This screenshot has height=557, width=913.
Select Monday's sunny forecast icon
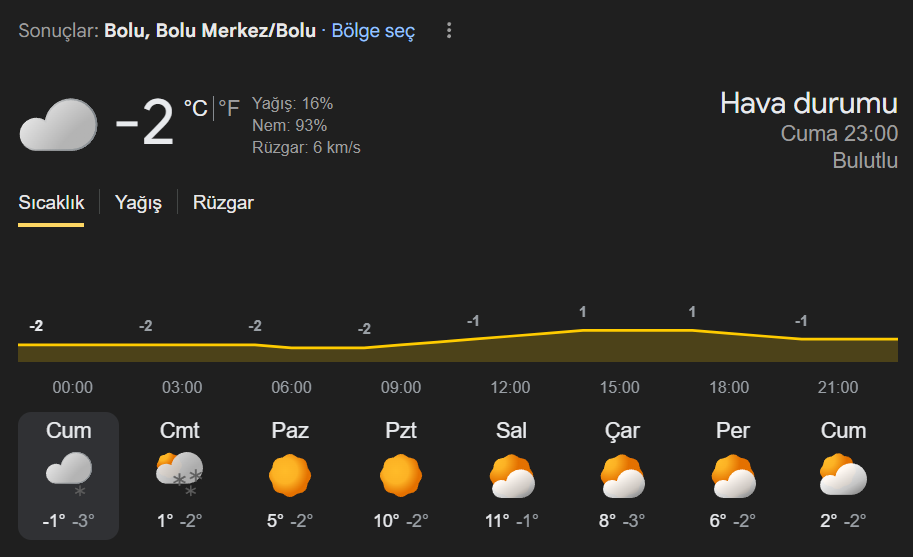[x=401, y=475]
